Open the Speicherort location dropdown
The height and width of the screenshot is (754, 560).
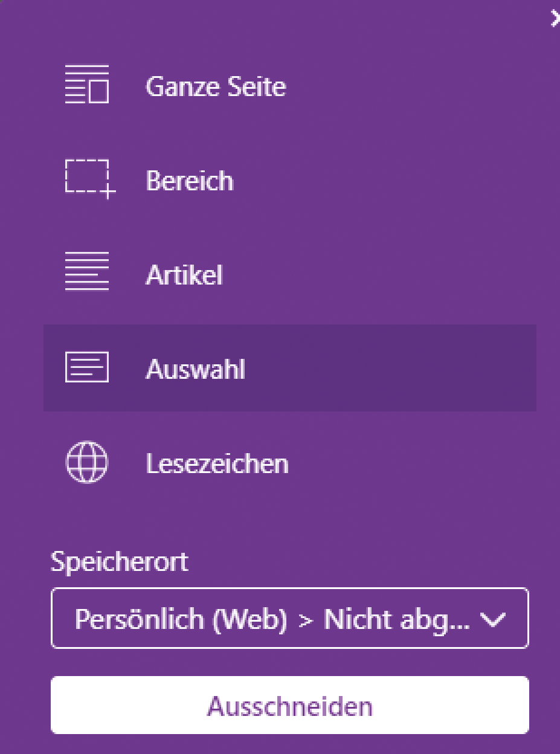(x=289, y=618)
